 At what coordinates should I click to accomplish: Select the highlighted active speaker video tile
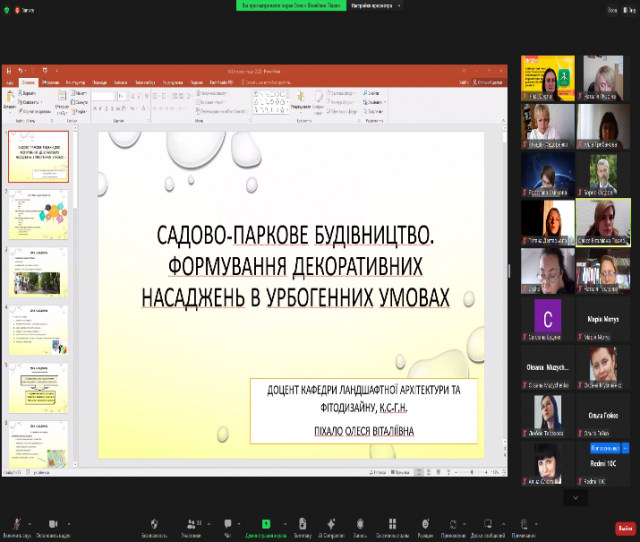click(603, 222)
